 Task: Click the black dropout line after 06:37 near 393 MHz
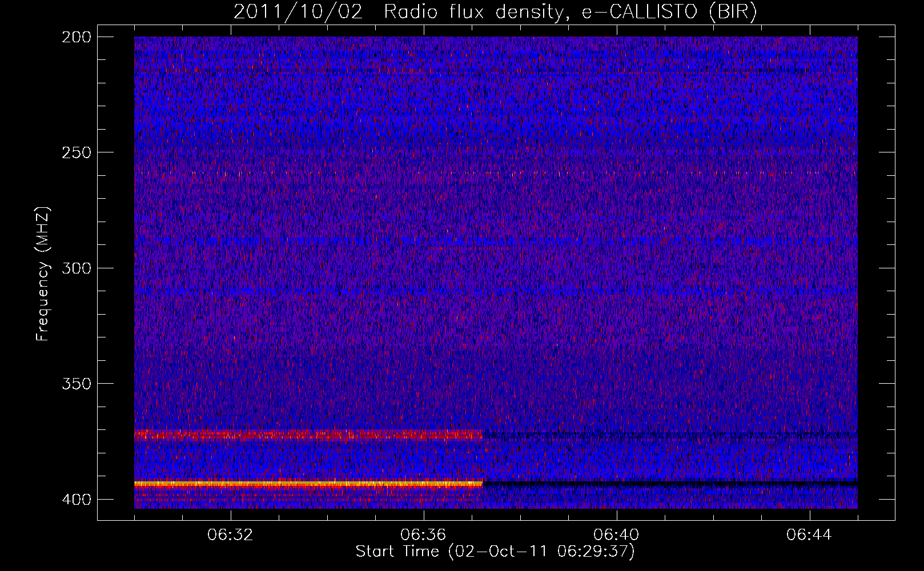click(x=670, y=484)
